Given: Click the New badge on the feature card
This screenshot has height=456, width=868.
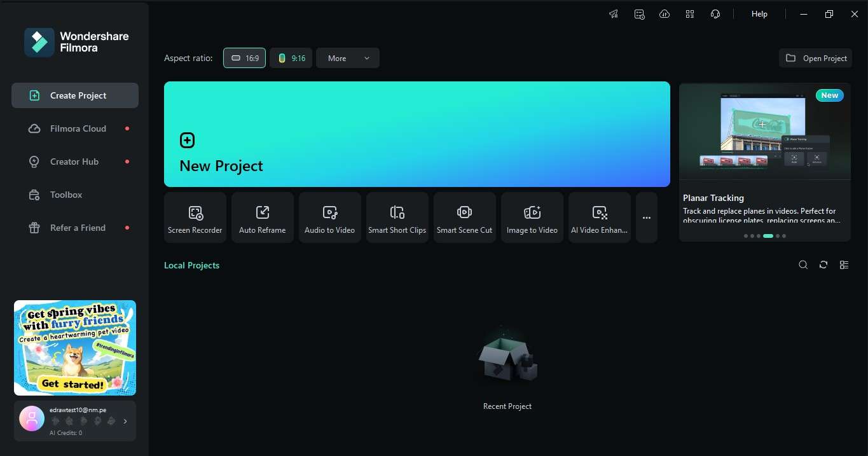Looking at the screenshot, I should point(829,95).
